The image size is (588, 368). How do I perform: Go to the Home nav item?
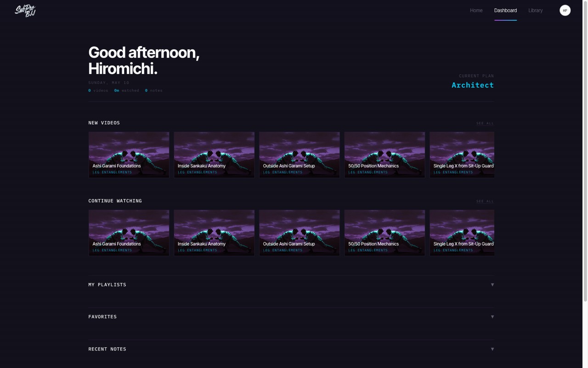click(476, 10)
